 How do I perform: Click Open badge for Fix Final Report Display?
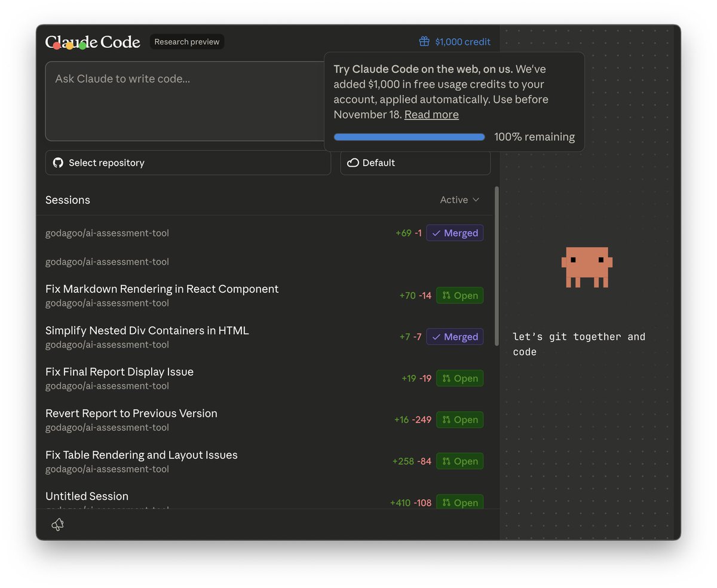(x=459, y=378)
